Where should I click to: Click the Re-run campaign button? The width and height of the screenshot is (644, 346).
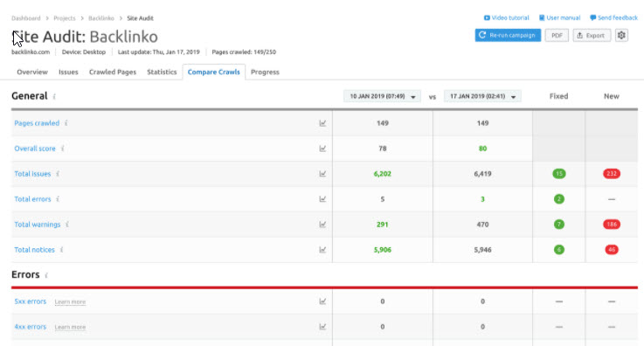pos(508,35)
